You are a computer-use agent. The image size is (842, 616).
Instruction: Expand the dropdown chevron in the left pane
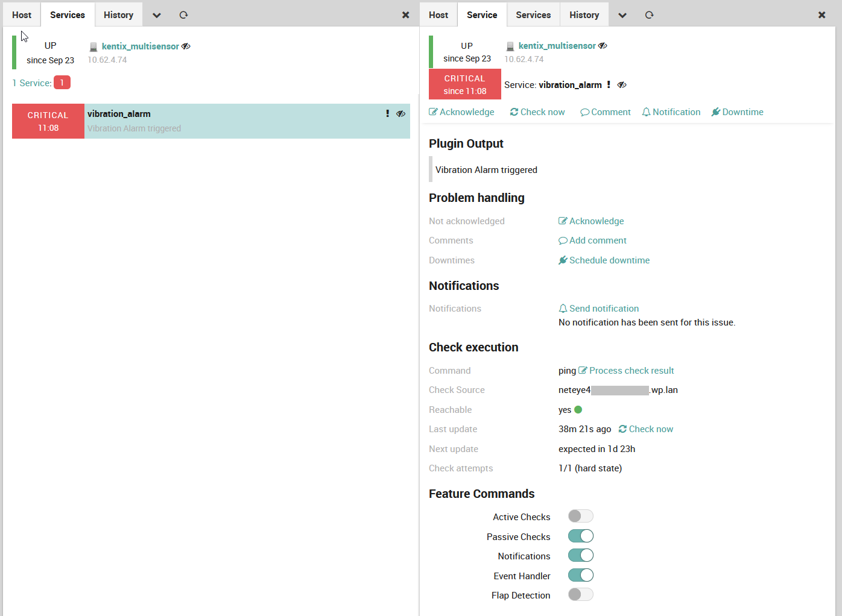tap(156, 14)
